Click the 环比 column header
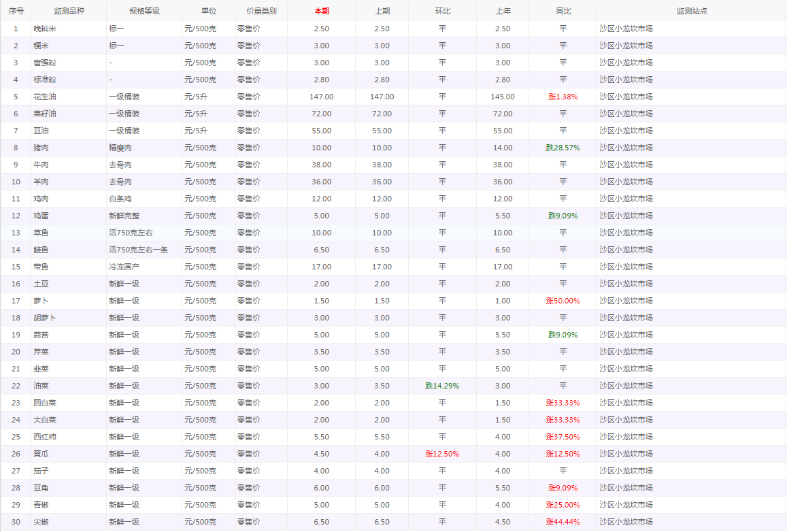Viewport: 787px width, 532px height. 442,11
